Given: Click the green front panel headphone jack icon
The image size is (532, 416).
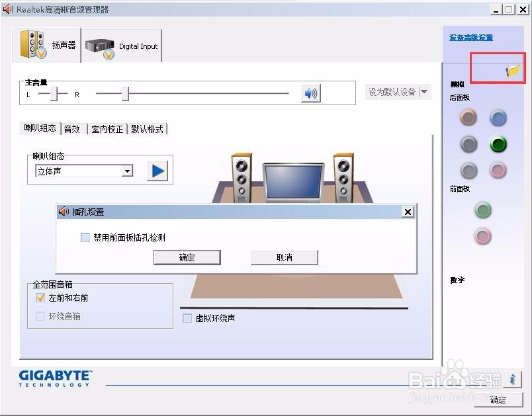Looking at the screenshot, I should click(483, 210).
